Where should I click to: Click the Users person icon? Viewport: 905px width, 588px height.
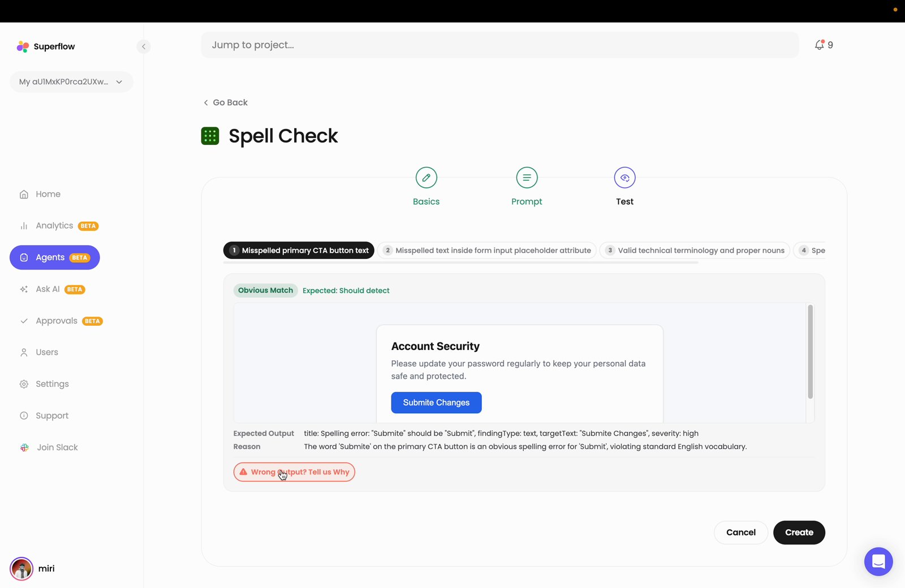[x=24, y=352]
